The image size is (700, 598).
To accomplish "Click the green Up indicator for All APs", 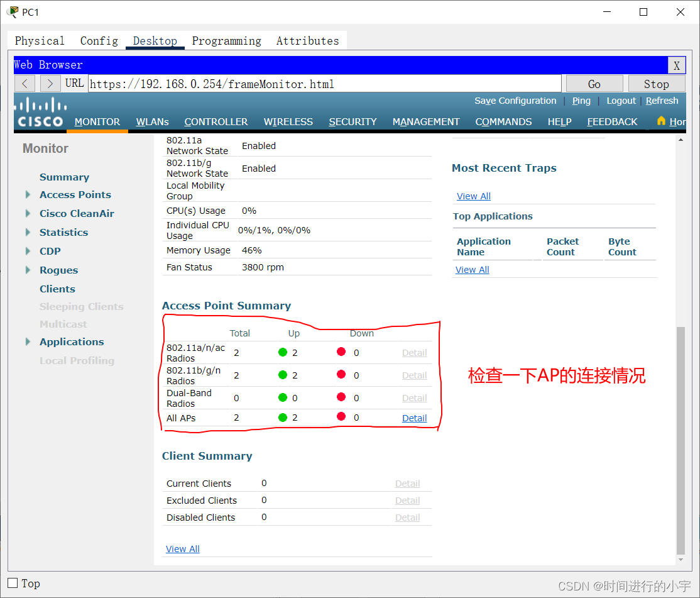I will tap(282, 417).
